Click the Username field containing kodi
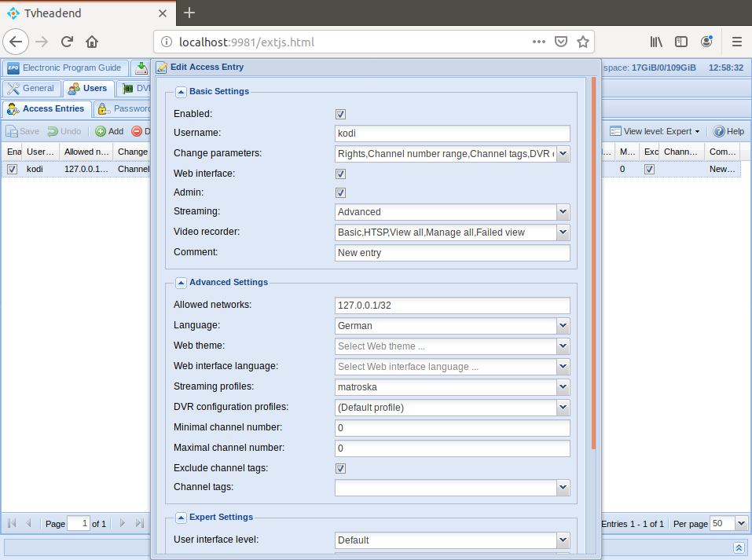Viewport: 752px width, 560px height. (453, 134)
